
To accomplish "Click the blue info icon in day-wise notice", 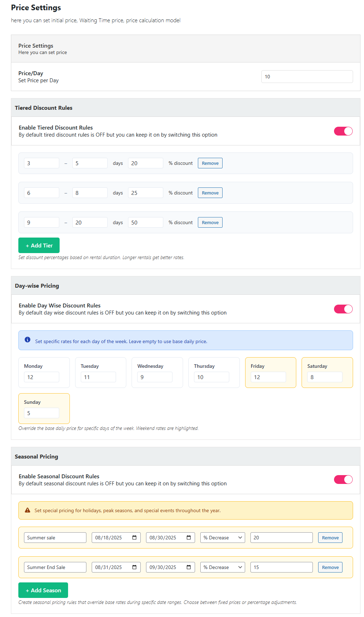I will click(x=28, y=340).
